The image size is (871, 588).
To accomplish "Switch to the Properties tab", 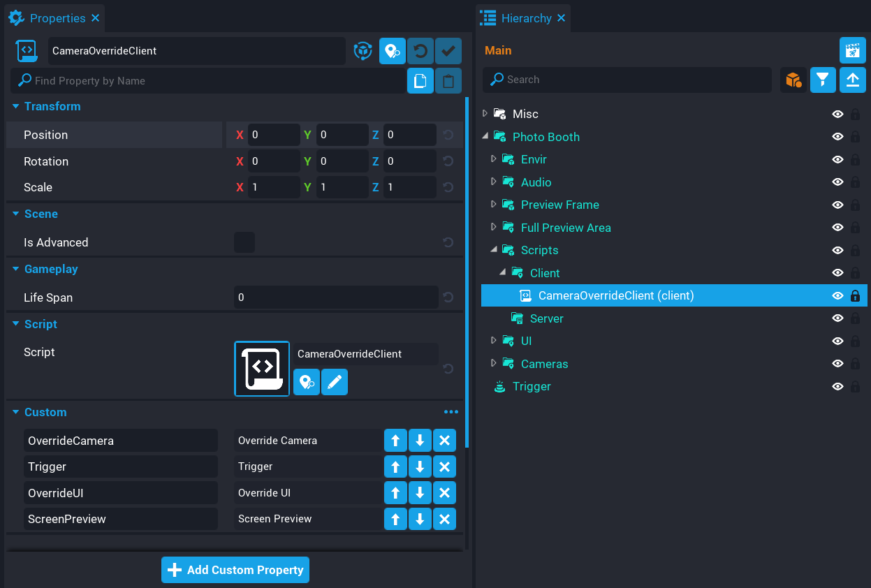I will point(57,18).
